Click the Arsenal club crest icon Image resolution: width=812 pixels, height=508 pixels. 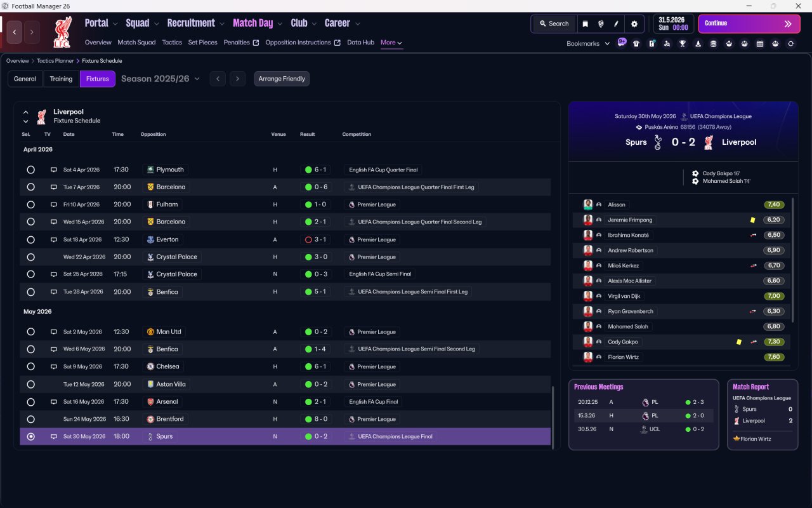coord(150,401)
